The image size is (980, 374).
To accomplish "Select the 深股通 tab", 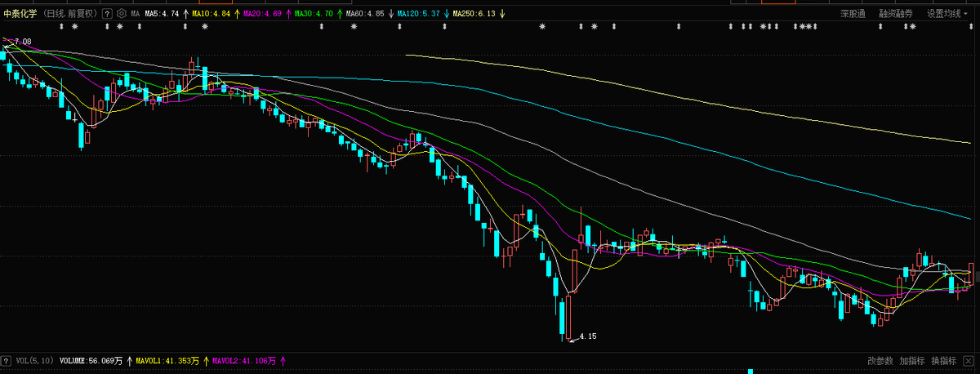I will click(853, 14).
